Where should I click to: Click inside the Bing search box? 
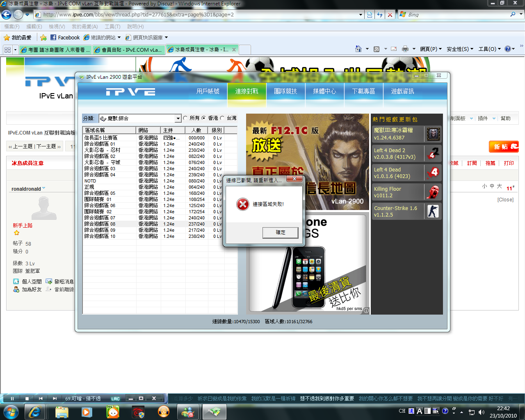[x=457, y=14]
